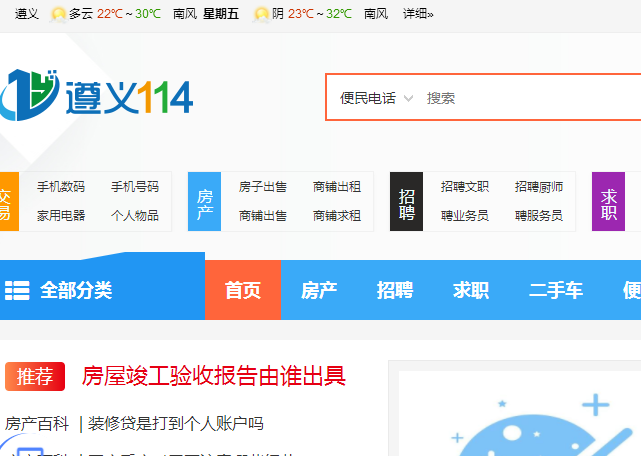Open the 商铺出租 link
Screen dimensions: 641x456
[337, 187]
